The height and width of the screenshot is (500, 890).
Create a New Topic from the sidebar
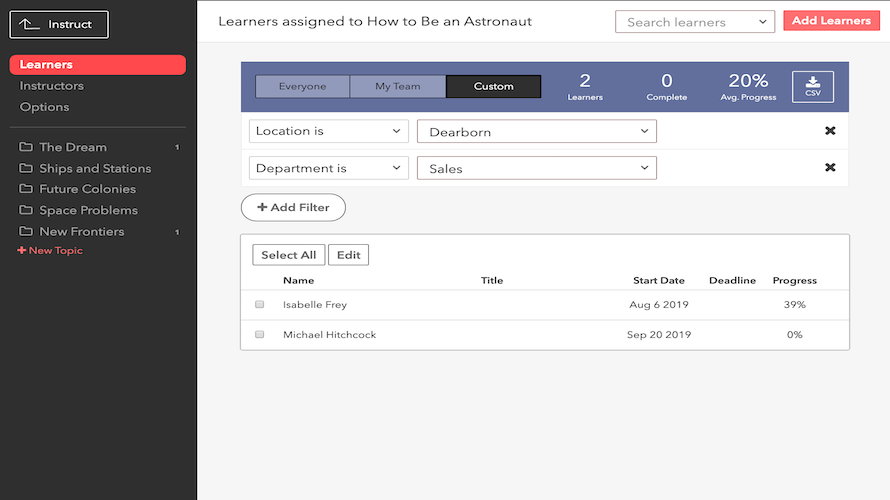pos(51,251)
